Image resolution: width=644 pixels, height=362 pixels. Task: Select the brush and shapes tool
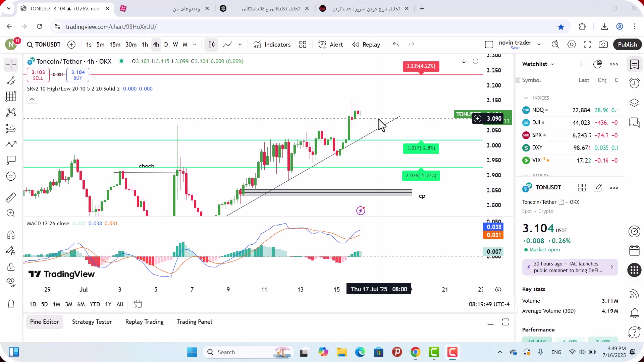(x=11, y=144)
